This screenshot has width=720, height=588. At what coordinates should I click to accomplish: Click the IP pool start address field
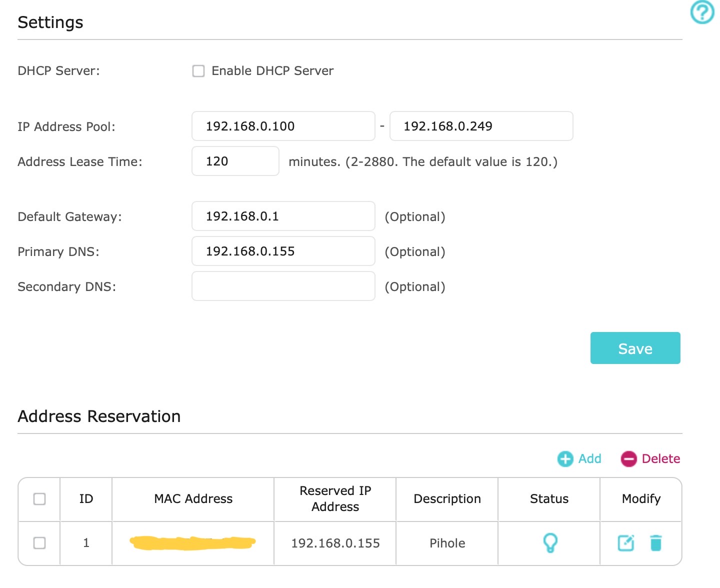pos(283,126)
